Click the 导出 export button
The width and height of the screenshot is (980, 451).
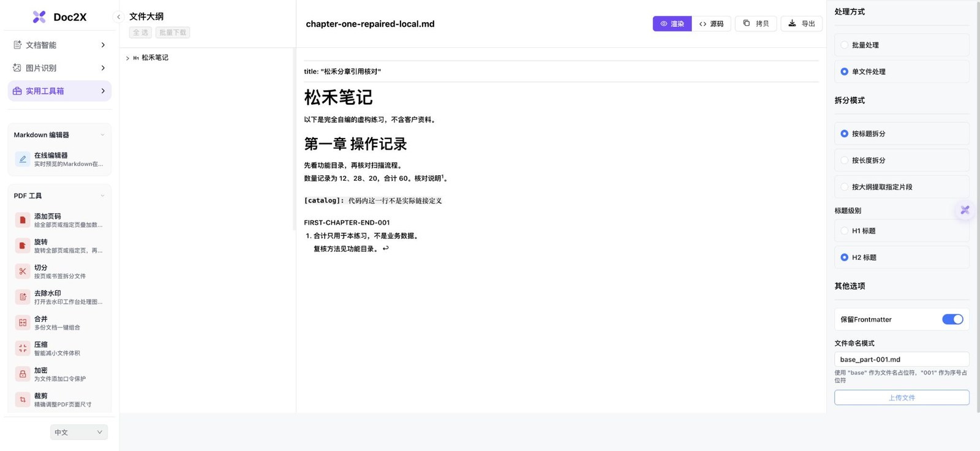pos(801,23)
